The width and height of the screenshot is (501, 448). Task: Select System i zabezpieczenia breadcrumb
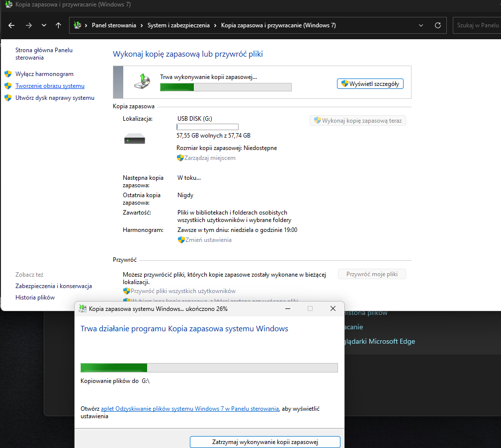(x=178, y=25)
